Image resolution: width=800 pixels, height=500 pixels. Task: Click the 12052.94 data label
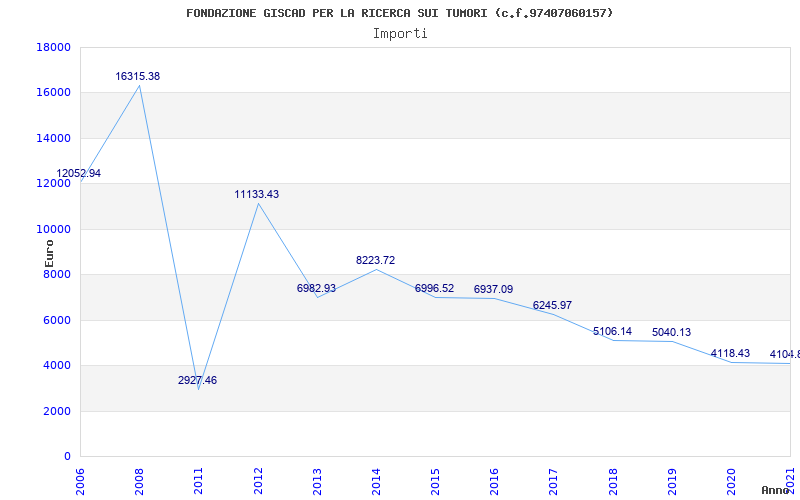[79, 173]
